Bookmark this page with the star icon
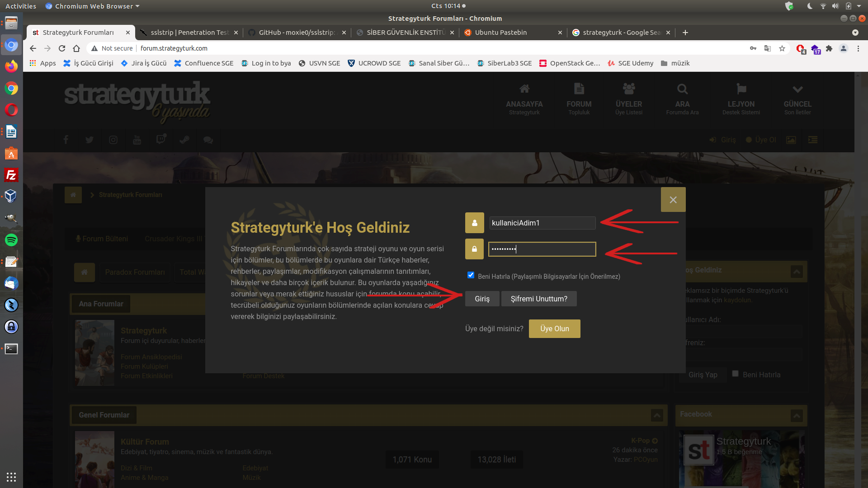868x488 pixels. click(x=782, y=48)
